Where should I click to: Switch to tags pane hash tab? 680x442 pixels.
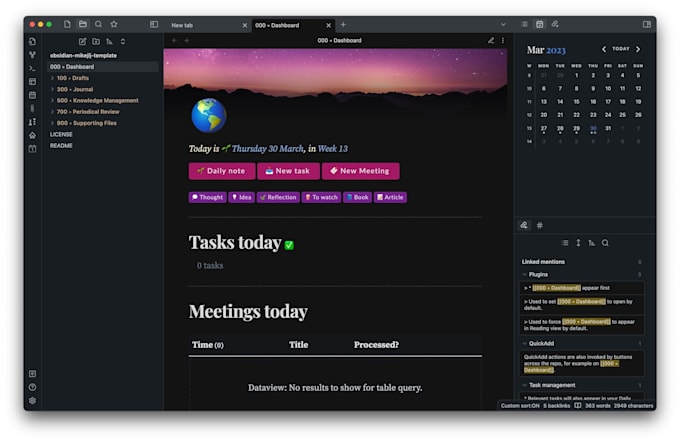[x=539, y=226]
